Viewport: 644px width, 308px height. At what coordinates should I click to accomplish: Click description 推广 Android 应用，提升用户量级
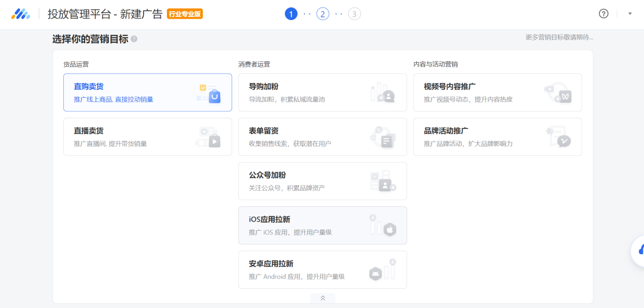coord(297,277)
